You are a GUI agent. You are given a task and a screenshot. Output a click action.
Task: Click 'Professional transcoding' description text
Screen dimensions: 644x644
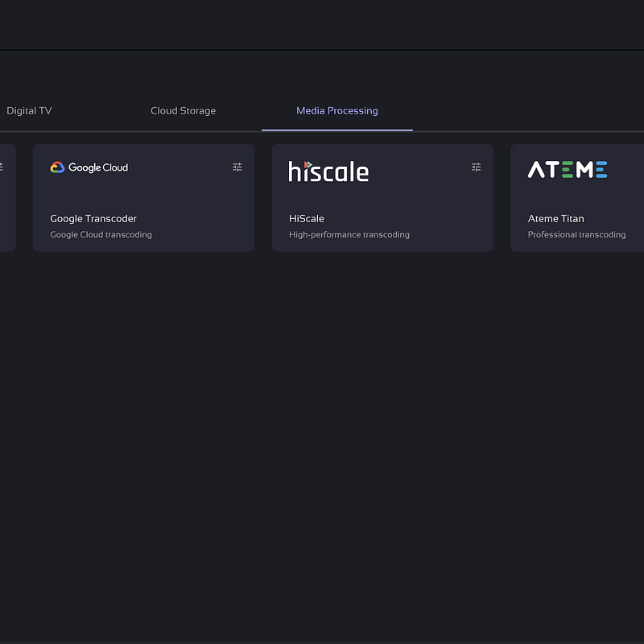(576, 235)
